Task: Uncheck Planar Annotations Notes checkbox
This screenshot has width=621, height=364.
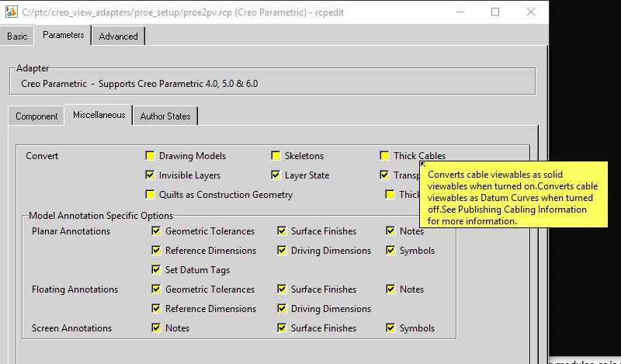Action: [x=391, y=231]
